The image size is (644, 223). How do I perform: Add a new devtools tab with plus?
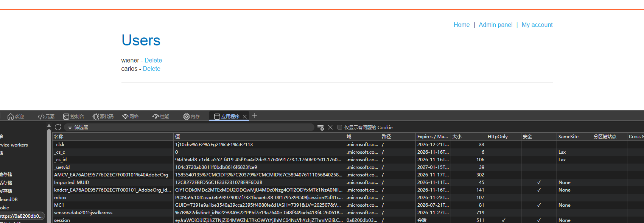[x=255, y=116]
